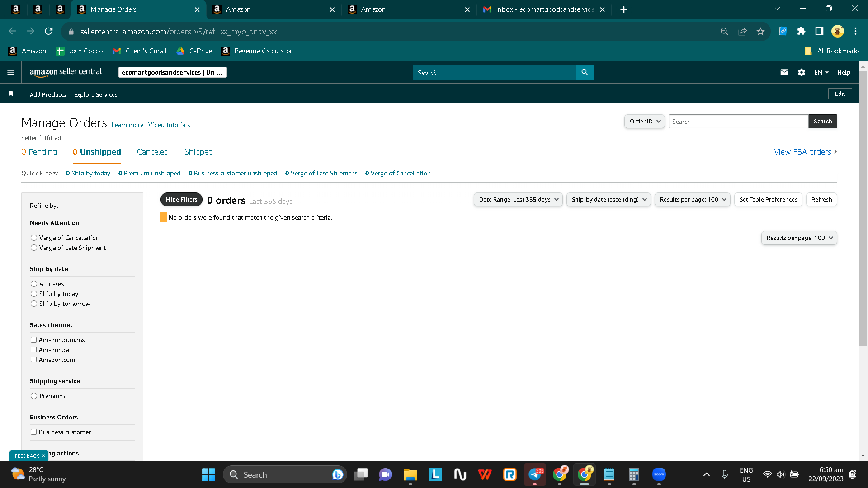Open a new browser tab
The width and height of the screenshot is (868, 488).
(x=624, y=9)
